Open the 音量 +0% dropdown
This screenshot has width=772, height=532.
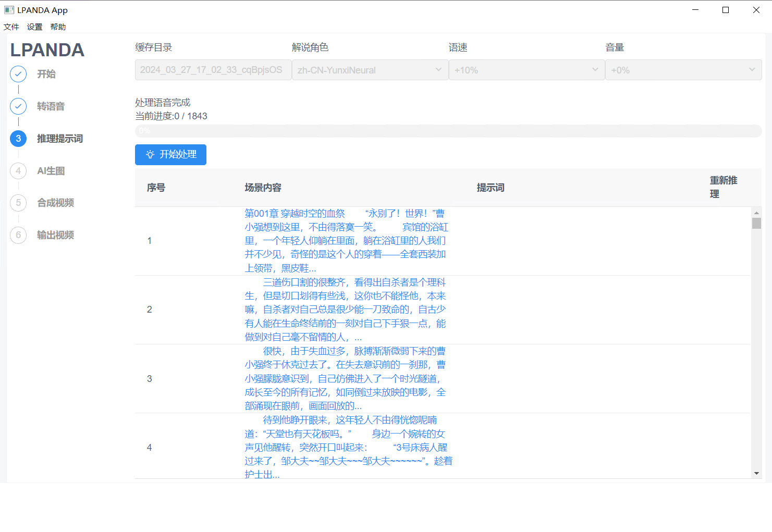(x=683, y=70)
